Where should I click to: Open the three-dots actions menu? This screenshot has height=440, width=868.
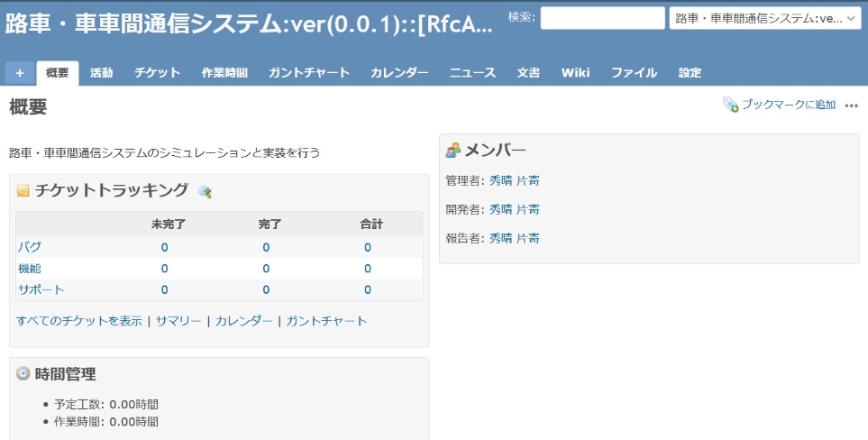click(852, 105)
